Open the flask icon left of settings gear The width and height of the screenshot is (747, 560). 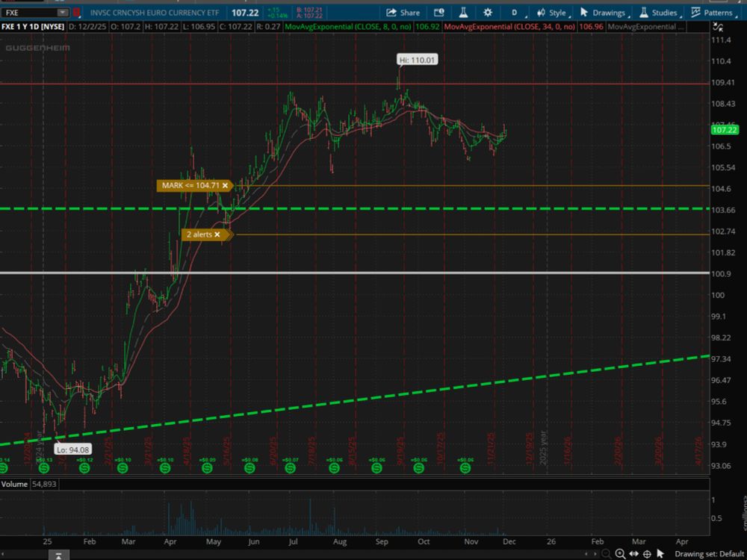coord(463,13)
